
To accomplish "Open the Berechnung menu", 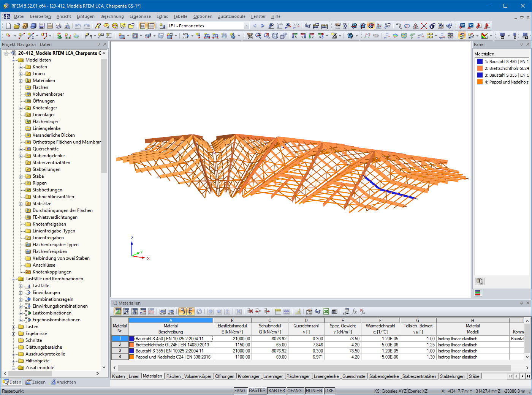I will click(112, 16).
